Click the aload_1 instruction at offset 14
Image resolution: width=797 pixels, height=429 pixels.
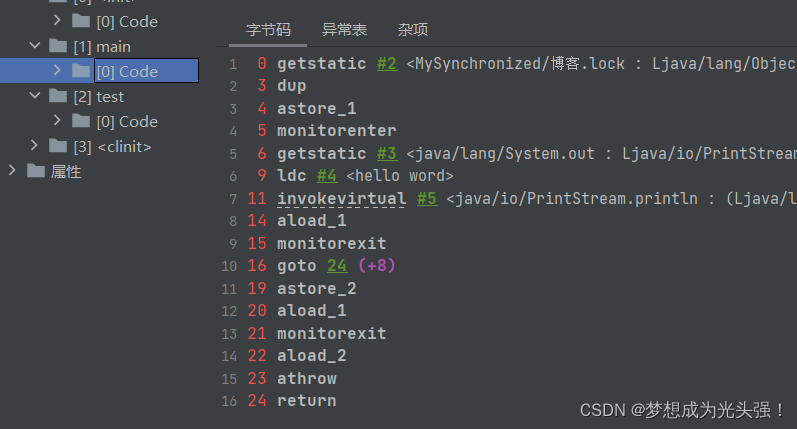312,221
